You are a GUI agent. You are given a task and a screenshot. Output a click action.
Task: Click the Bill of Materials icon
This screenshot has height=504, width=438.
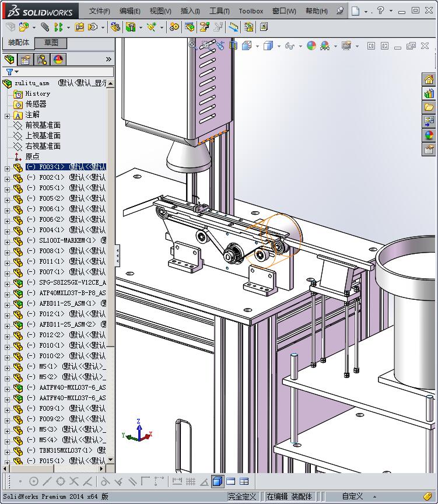(190, 27)
